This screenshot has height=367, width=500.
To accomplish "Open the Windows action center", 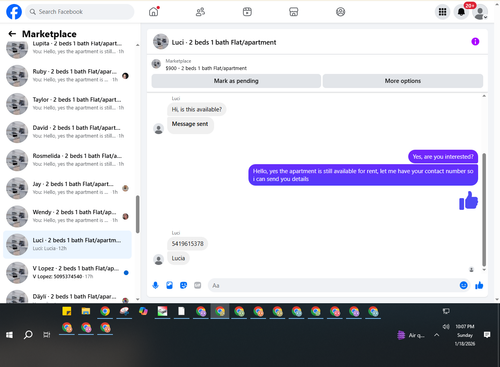I will [487, 335].
